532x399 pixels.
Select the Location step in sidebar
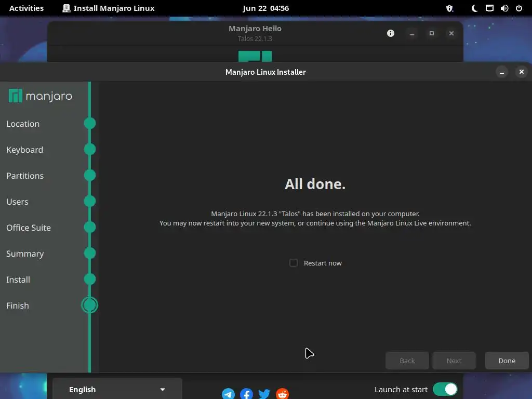coord(23,124)
